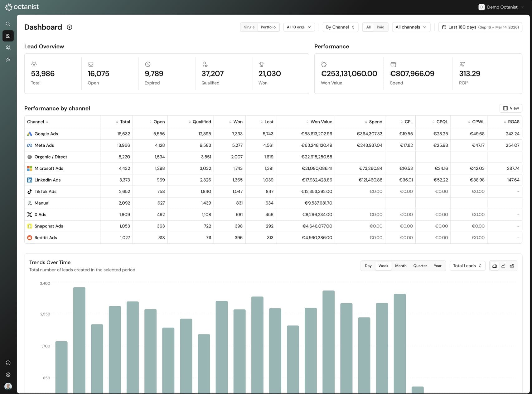Select the Quarter time period tab

[420, 266]
